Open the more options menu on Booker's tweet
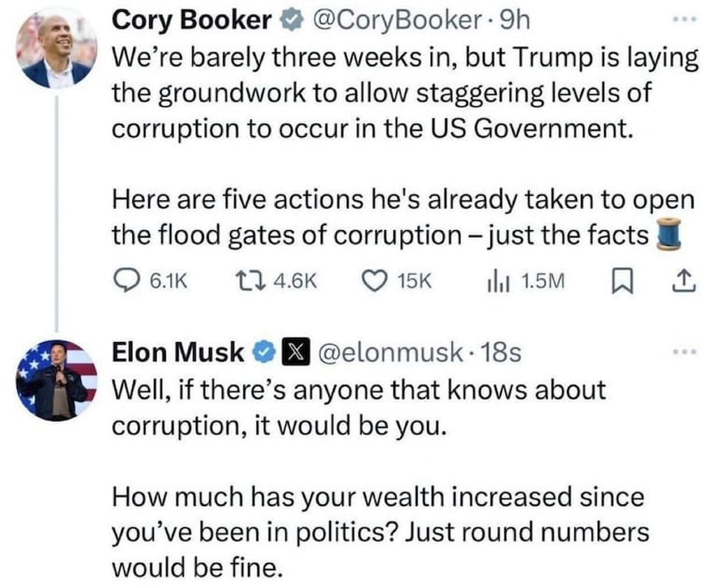Screen dimensions: 716x588 (685, 20)
